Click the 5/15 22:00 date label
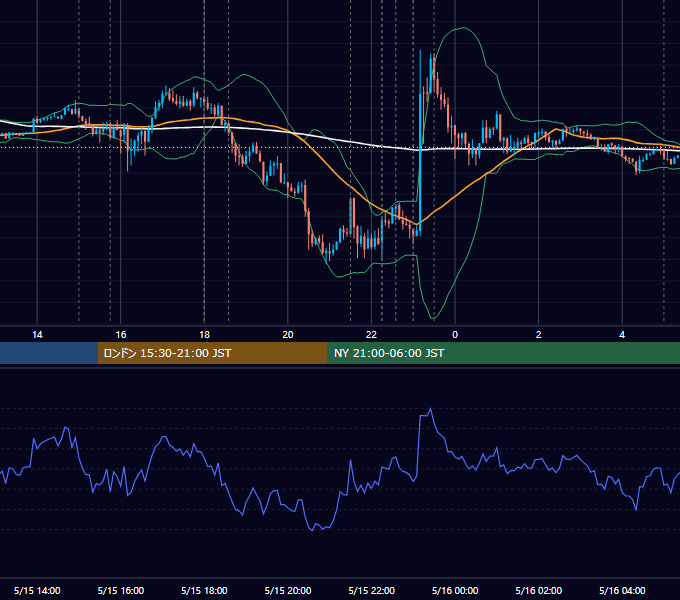680x600 pixels. coord(372,590)
